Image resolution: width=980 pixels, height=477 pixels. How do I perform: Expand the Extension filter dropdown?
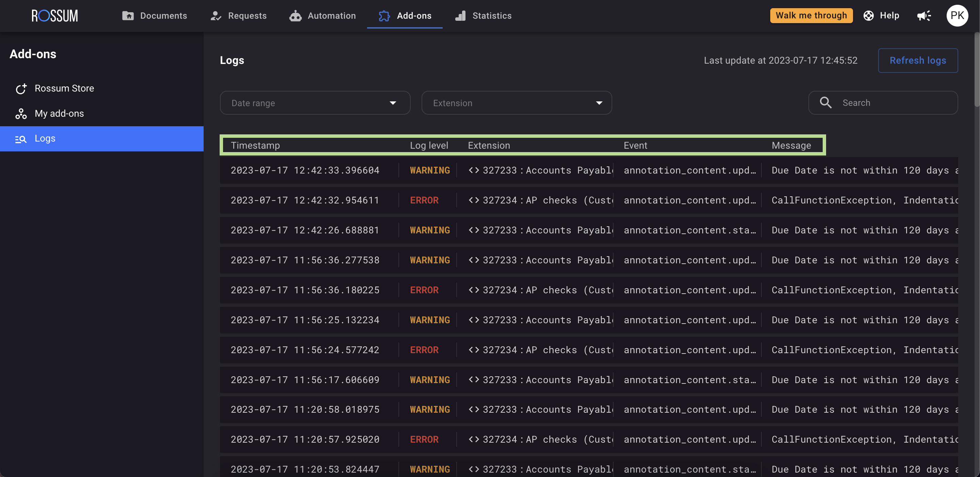516,103
